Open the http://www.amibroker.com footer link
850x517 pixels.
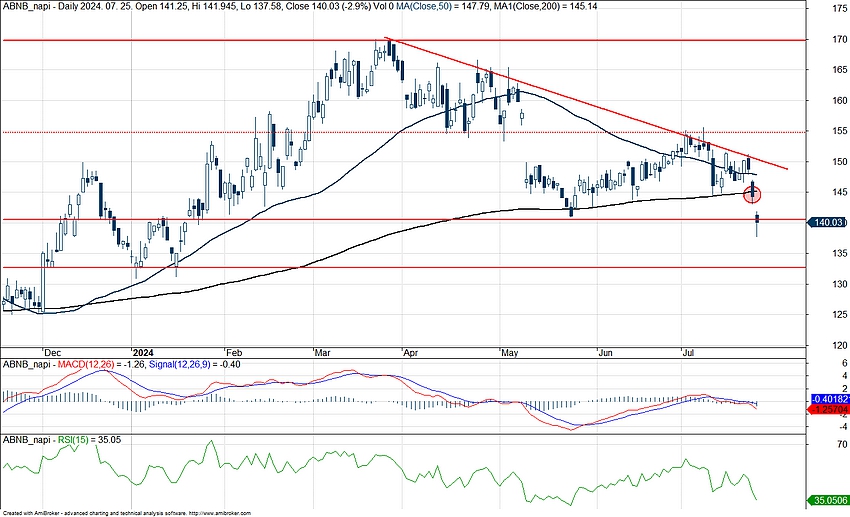click(220, 513)
